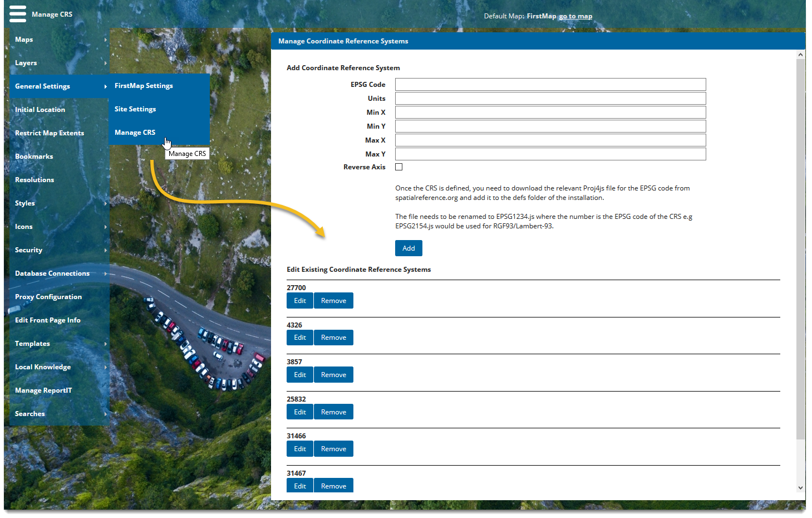This screenshot has width=812, height=518.
Task: Expand the Maps submenu arrow
Action: click(x=105, y=40)
